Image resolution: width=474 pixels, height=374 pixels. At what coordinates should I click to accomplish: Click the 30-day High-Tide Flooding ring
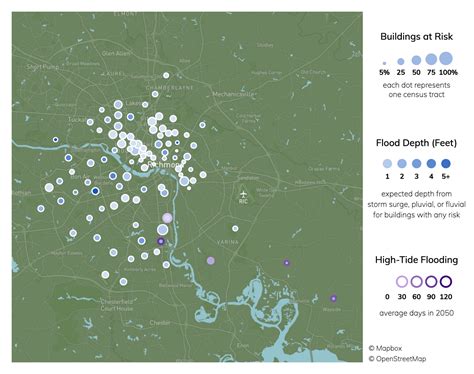(x=402, y=282)
